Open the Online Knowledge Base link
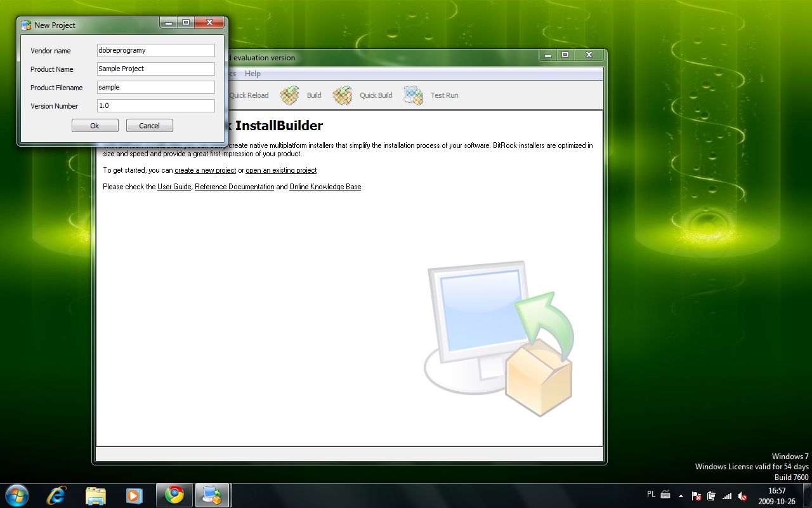Image resolution: width=812 pixels, height=508 pixels. tap(325, 187)
